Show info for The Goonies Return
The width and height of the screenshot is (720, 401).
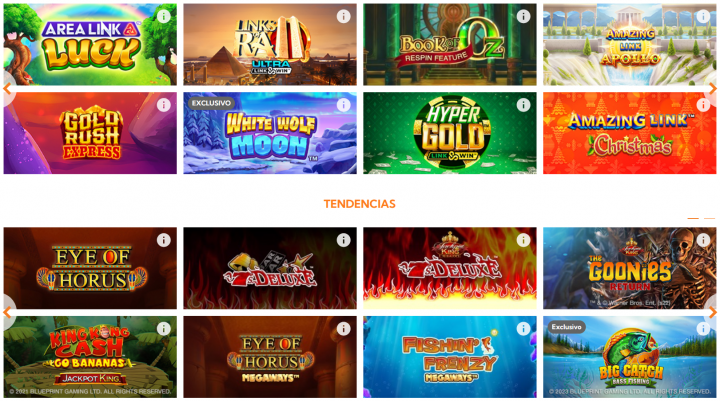703,240
